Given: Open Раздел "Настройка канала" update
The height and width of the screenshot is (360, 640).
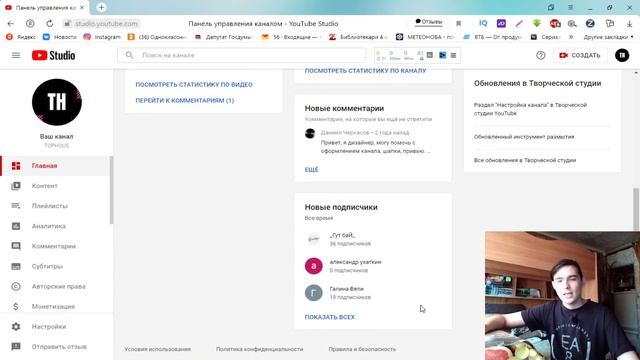Looking at the screenshot, I should click(x=530, y=109).
